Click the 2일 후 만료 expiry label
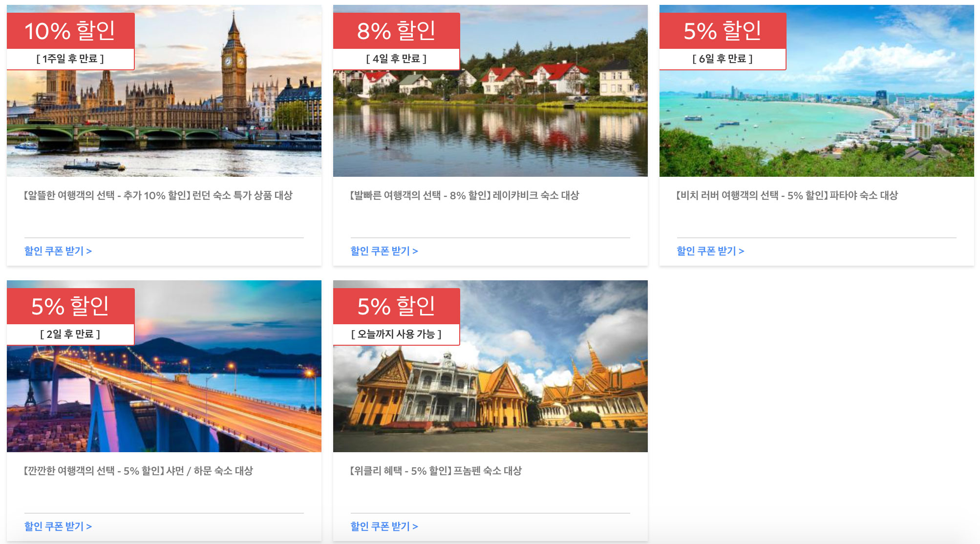Image resolution: width=980 pixels, height=544 pixels. 70,335
